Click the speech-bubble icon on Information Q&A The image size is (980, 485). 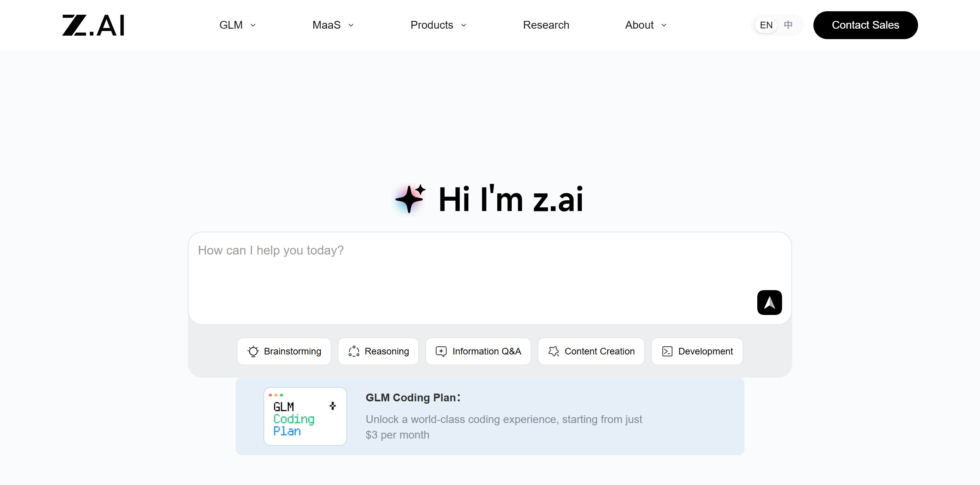[441, 351]
